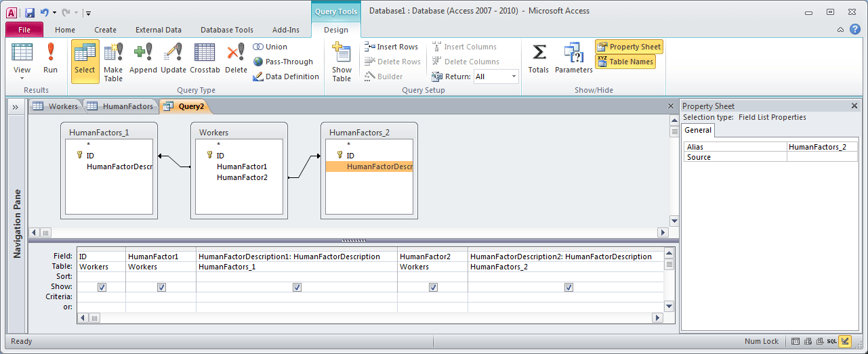Open the Return dropdown list
This screenshot has height=354, width=868.
[514, 76]
